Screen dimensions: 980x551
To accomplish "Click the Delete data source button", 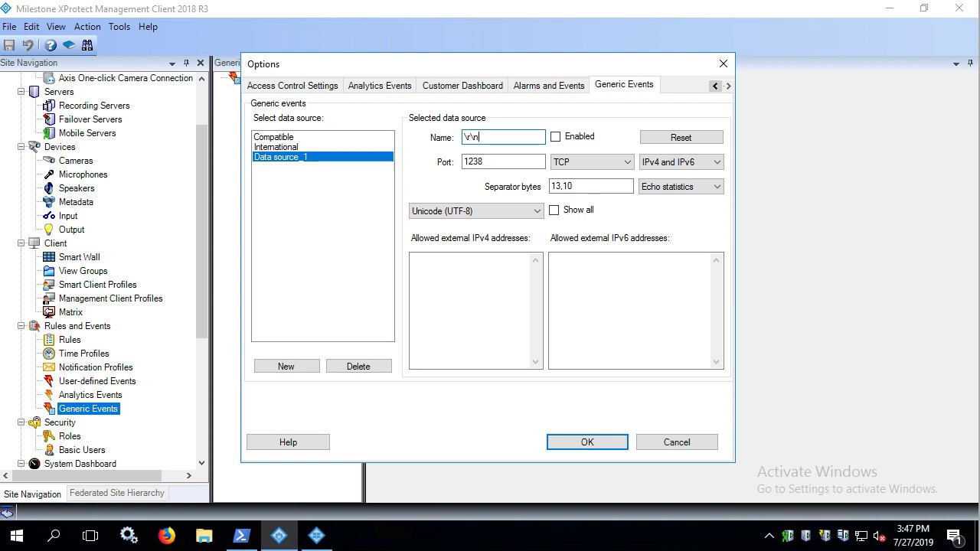I will 358,367.
